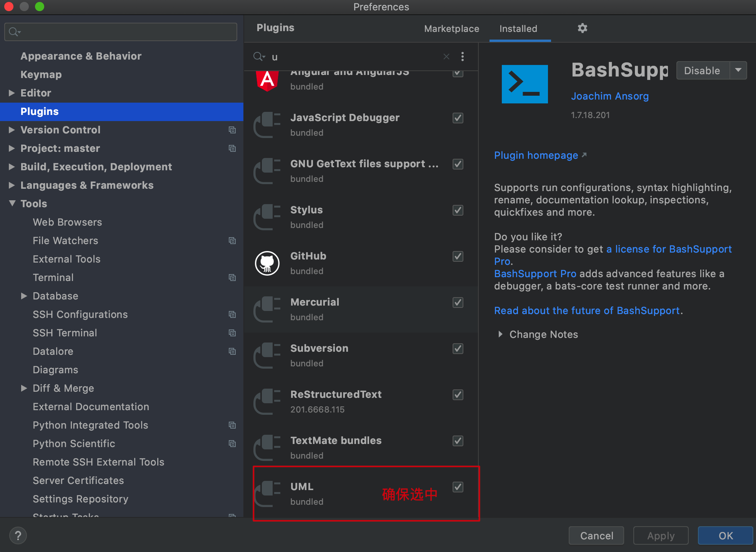Open the plugins gear settings icon

click(x=582, y=28)
